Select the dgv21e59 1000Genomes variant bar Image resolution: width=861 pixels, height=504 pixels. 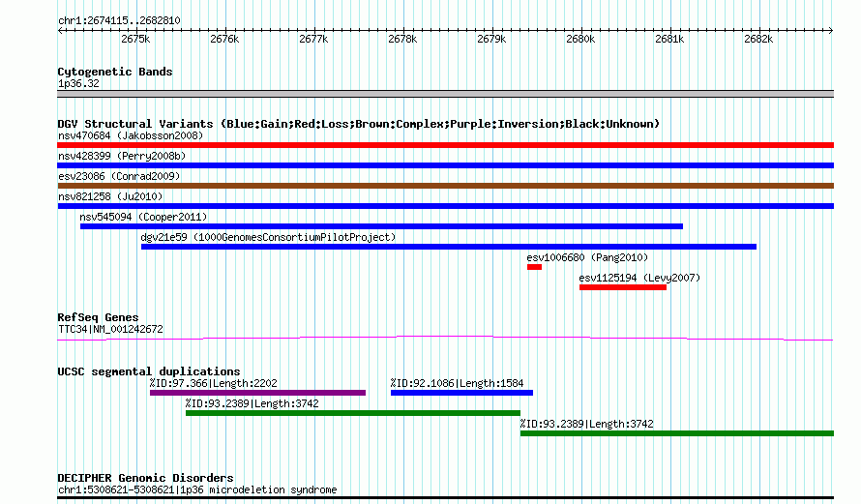(449, 247)
